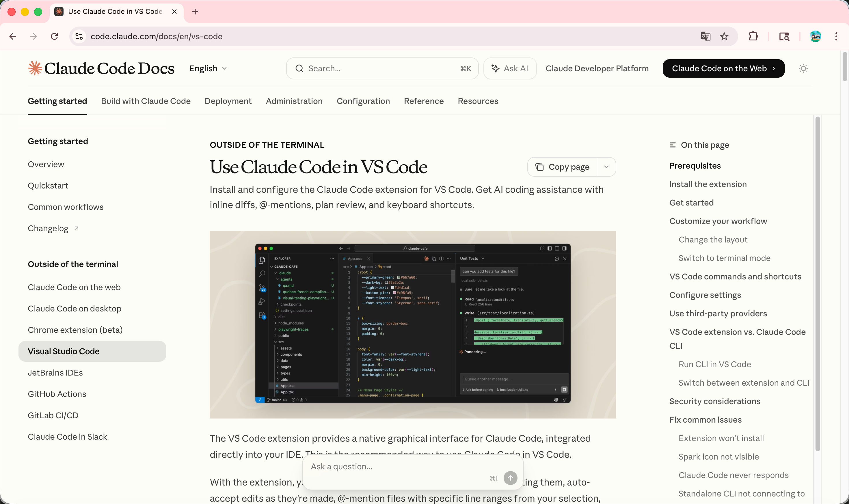Toggle the light/dark theme sun icon

pyautogui.click(x=803, y=69)
